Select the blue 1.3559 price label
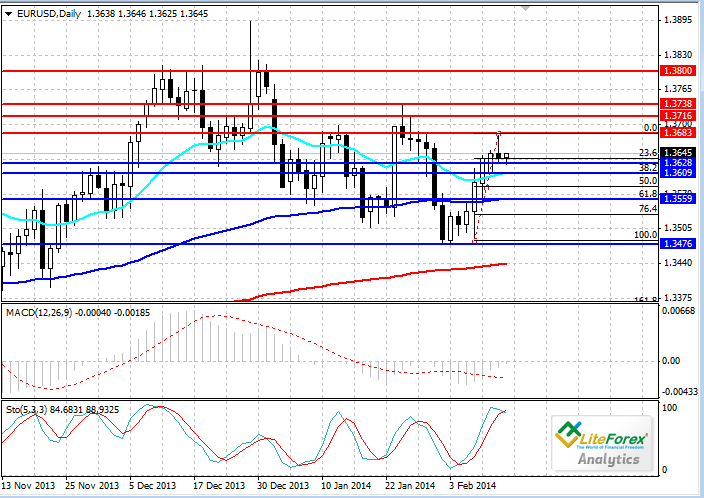The width and height of the screenshot is (704, 498). coord(678,198)
